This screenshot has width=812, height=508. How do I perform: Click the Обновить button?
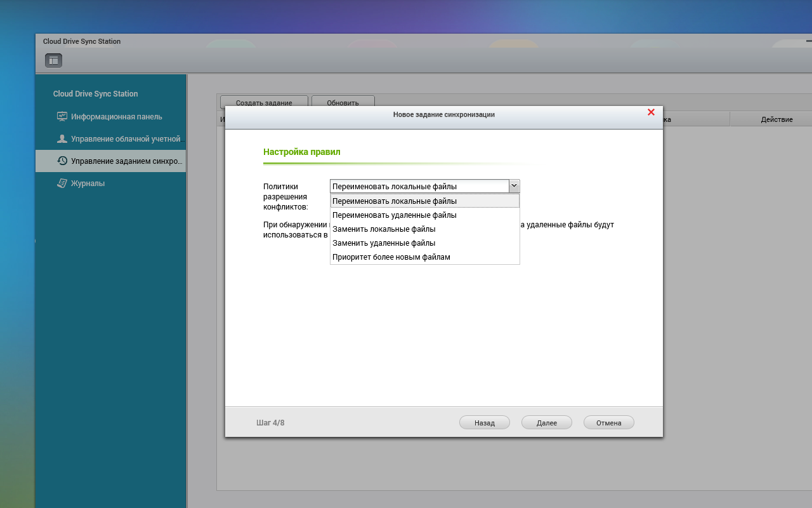coord(343,102)
